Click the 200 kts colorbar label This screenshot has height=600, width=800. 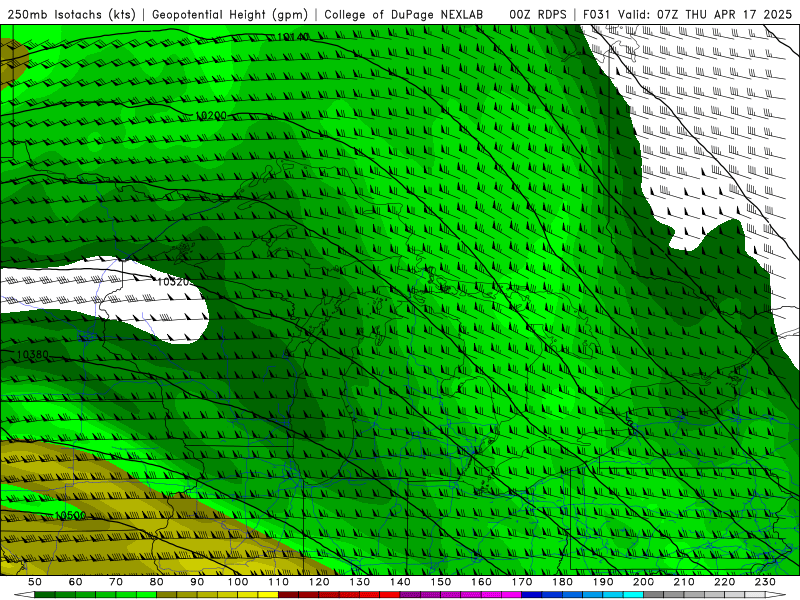coord(644,582)
